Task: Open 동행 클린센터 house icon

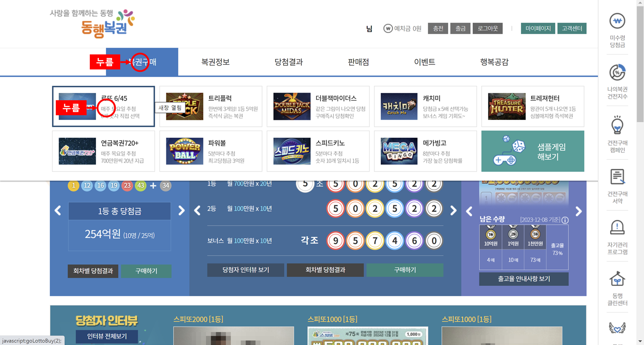Action: [617, 279]
